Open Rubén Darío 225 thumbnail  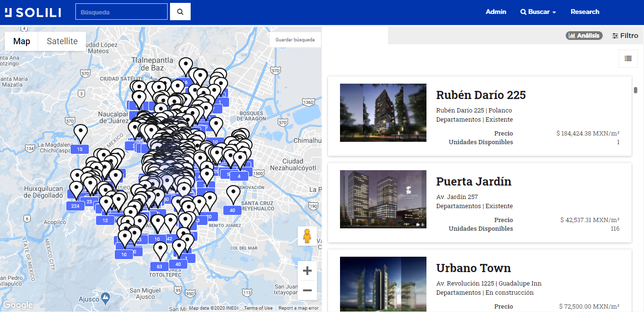pos(383,112)
